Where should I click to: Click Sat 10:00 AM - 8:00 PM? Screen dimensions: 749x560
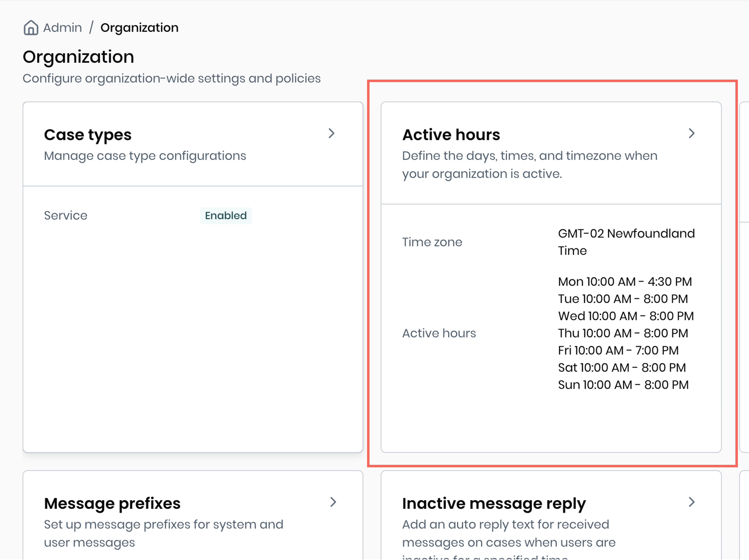(622, 368)
